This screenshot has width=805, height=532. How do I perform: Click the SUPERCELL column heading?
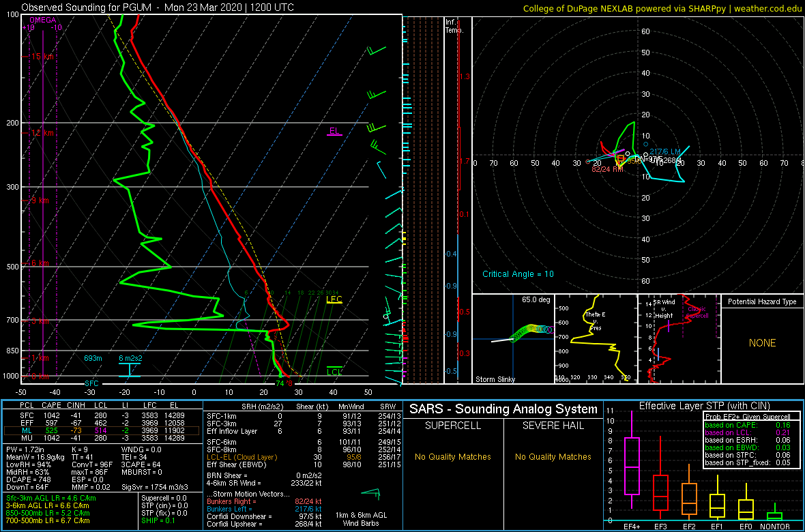tap(453, 426)
